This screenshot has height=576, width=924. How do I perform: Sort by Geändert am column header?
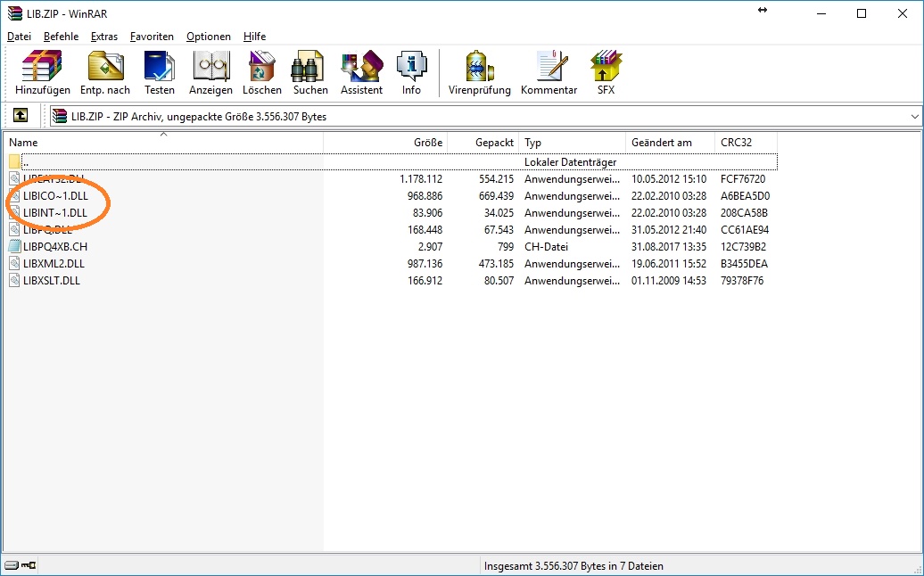[x=670, y=142]
